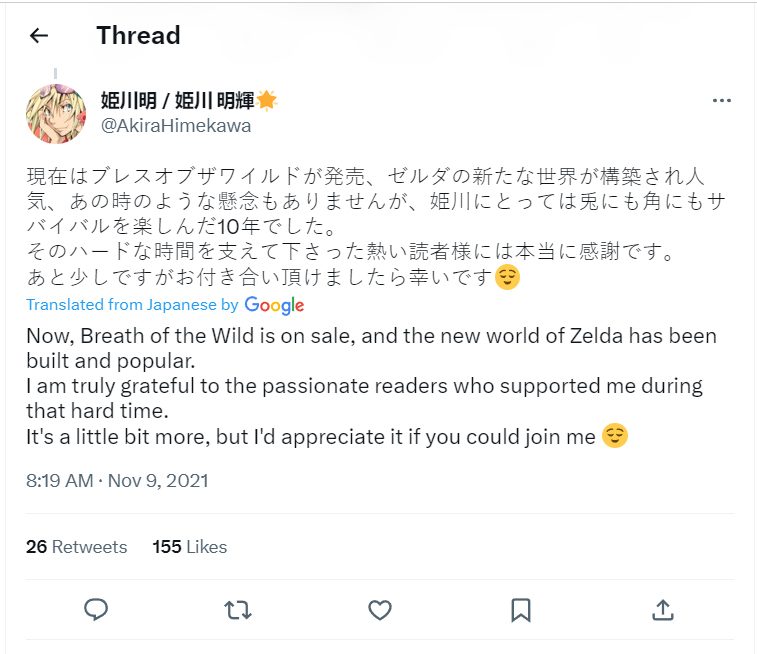The height and width of the screenshot is (654, 757).
Task: Click the display name 姫川明 / 姫川明輝
Action: (177, 100)
